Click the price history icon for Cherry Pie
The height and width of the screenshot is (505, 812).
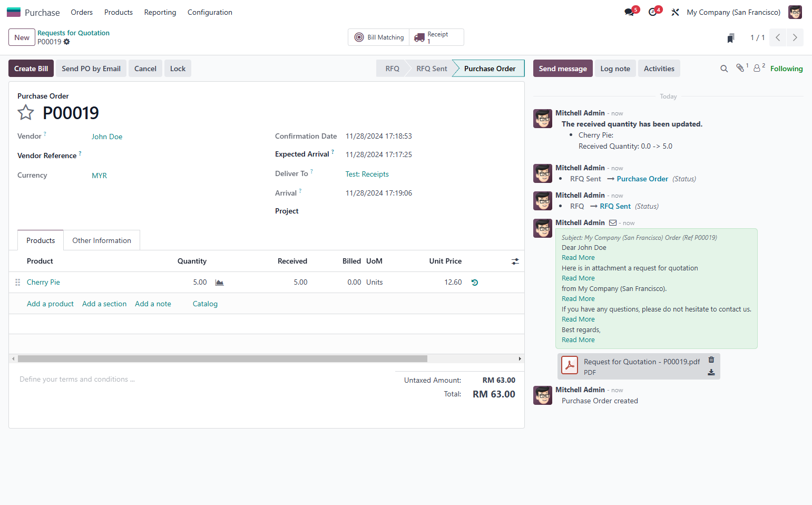(x=475, y=283)
